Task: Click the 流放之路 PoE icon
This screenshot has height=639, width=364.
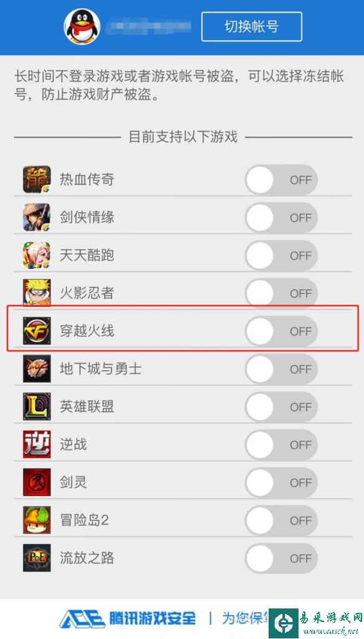Action: (37, 559)
